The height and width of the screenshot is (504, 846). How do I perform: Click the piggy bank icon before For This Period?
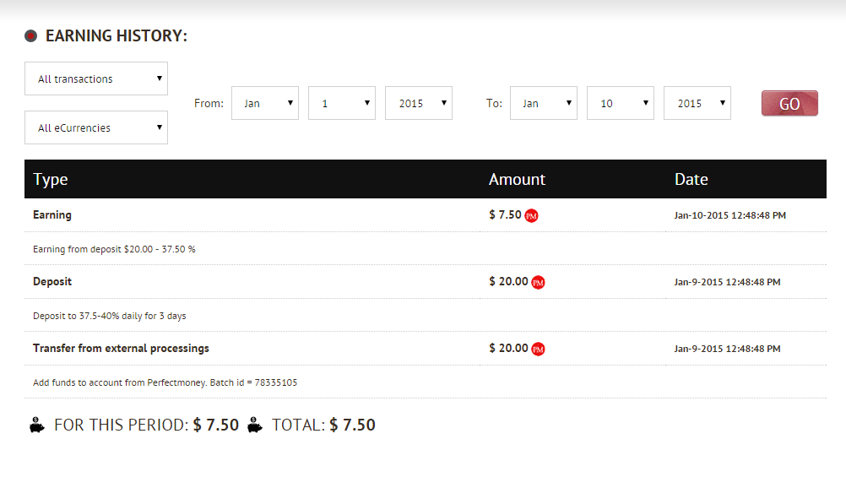[x=37, y=425]
